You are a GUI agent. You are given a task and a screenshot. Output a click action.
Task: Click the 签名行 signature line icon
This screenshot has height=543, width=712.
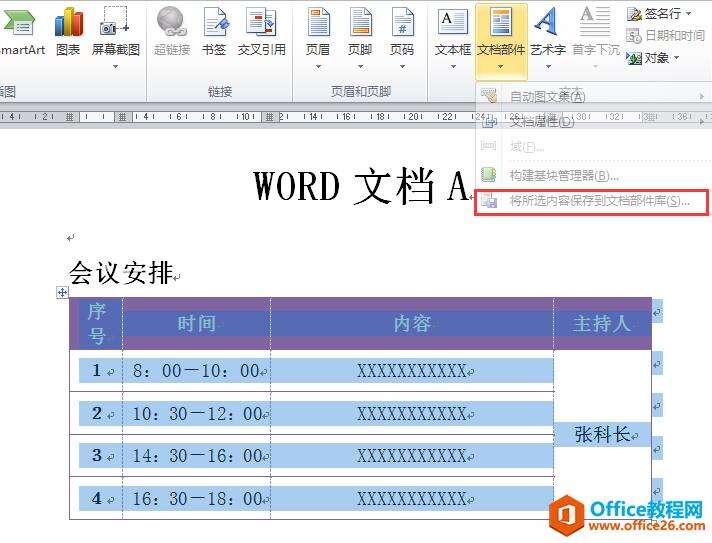click(634, 14)
